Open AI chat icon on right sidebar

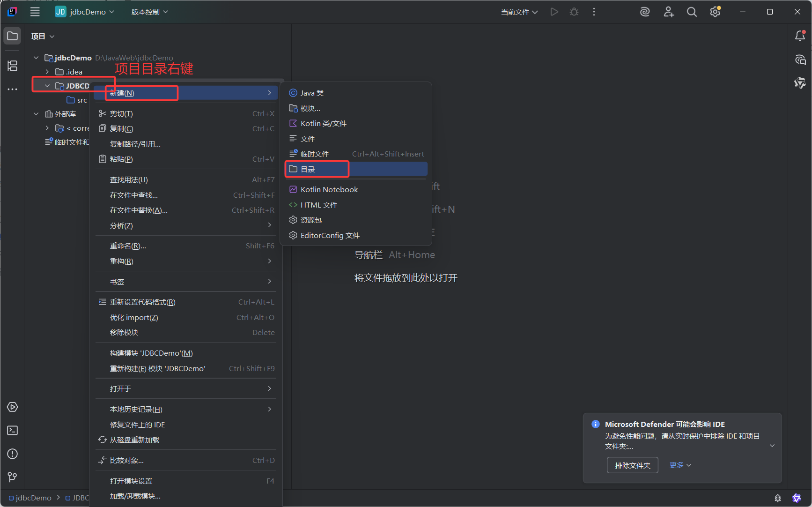[x=800, y=60]
